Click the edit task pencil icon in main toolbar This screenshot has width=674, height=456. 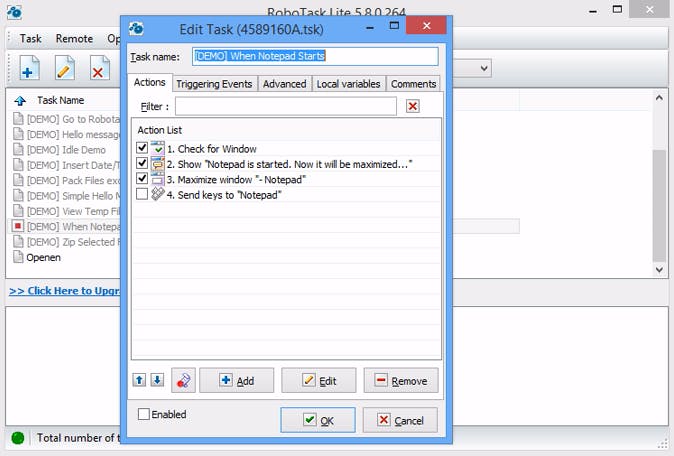click(64, 68)
